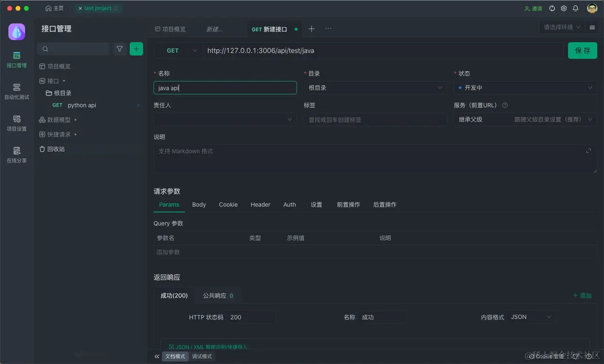Open a new tab with the plus icon
The image size is (604, 364).
coord(311,29)
